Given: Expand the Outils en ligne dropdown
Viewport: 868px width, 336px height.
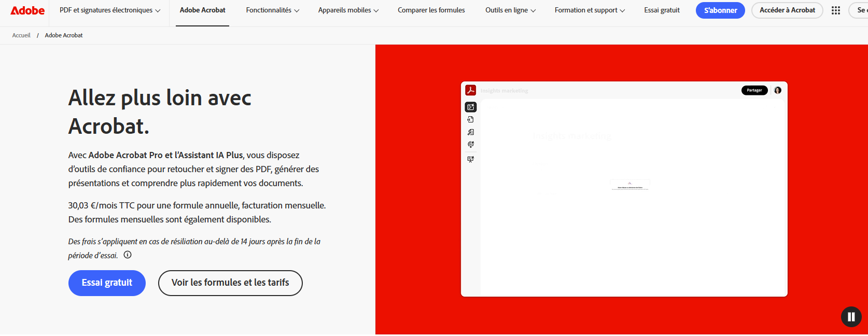Looking at the screenshot, I should pos(510,10).
